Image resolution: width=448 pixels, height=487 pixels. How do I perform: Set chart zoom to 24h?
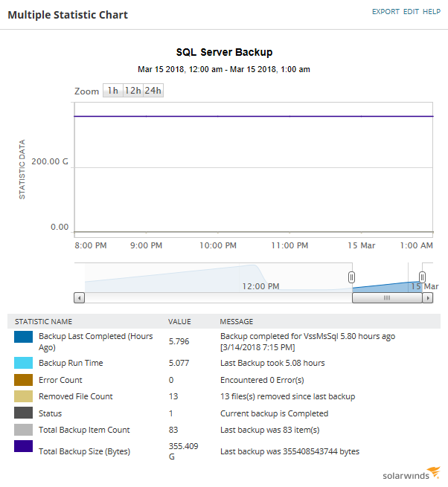tap(153, 91)
